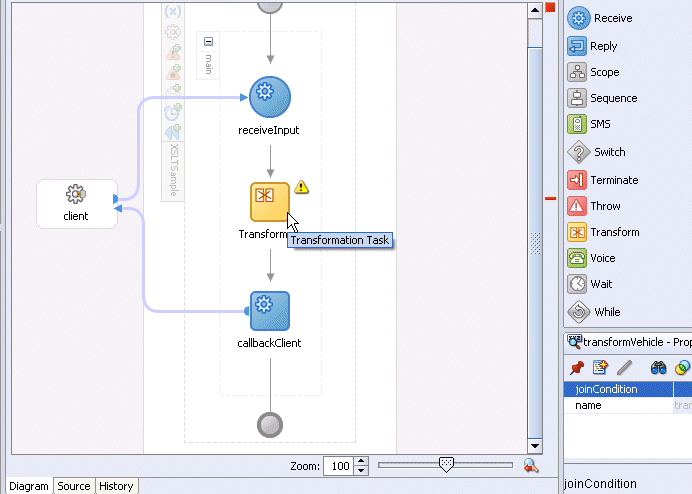Click the zoom slider handle
This screenshot has width=692, height=494.
[x=446, y=464]
